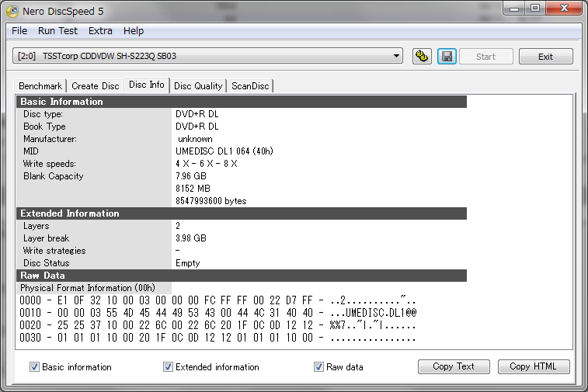The height and width of the screenshot is (392, 588).
Task: Click the raw data row starting with 0030
Action: click(x=217, y=338)
